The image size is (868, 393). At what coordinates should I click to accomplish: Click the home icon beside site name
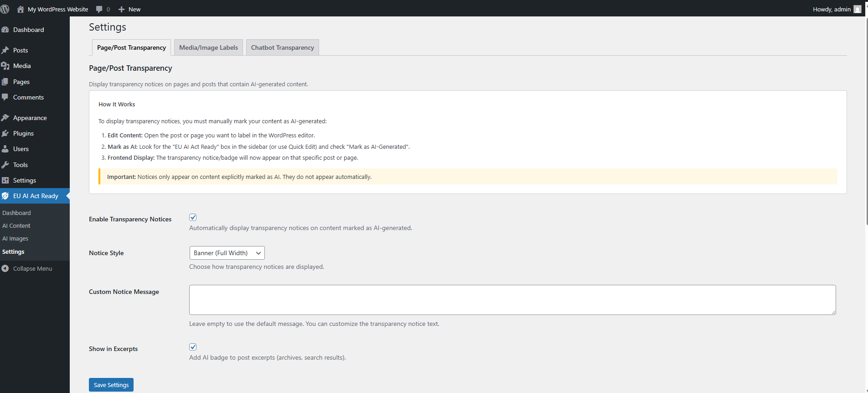(x=21, y=9)
